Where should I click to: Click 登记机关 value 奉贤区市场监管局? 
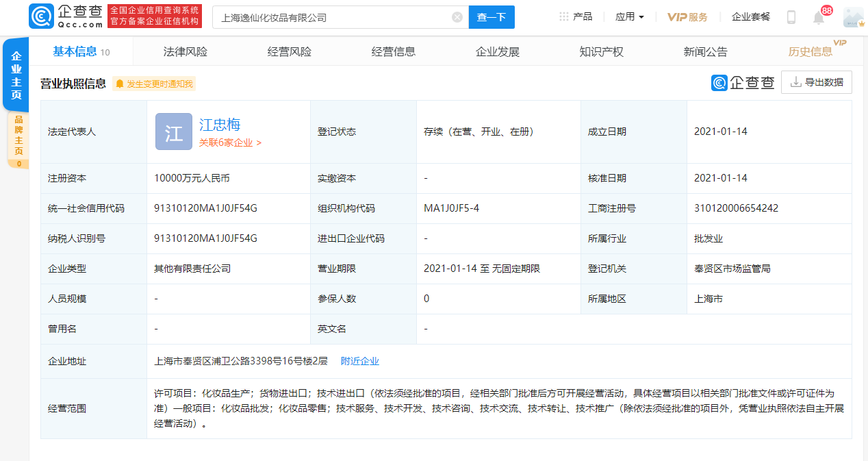point(732,269)
